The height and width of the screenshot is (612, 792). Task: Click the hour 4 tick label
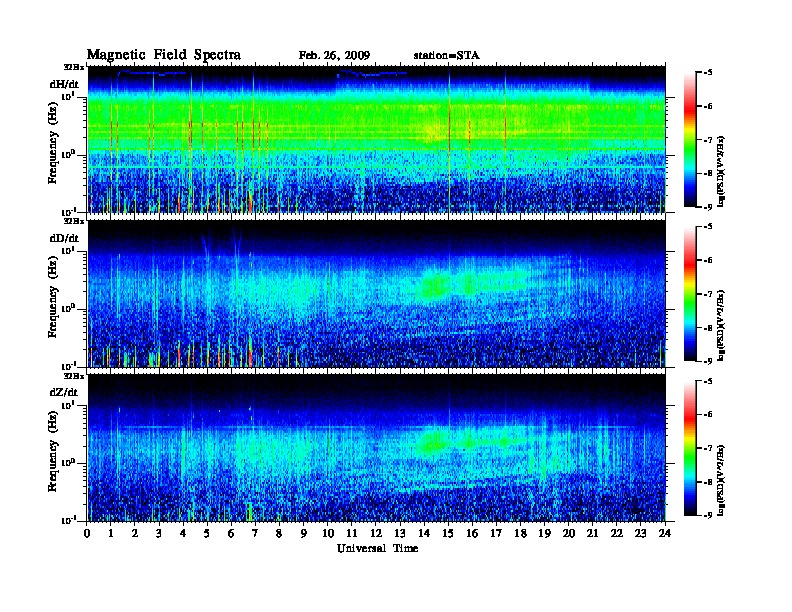(x=183, y=533)
